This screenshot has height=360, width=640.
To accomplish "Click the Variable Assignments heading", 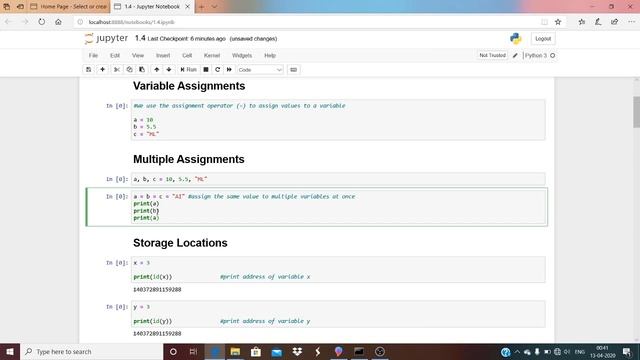I will coord(189,86).
